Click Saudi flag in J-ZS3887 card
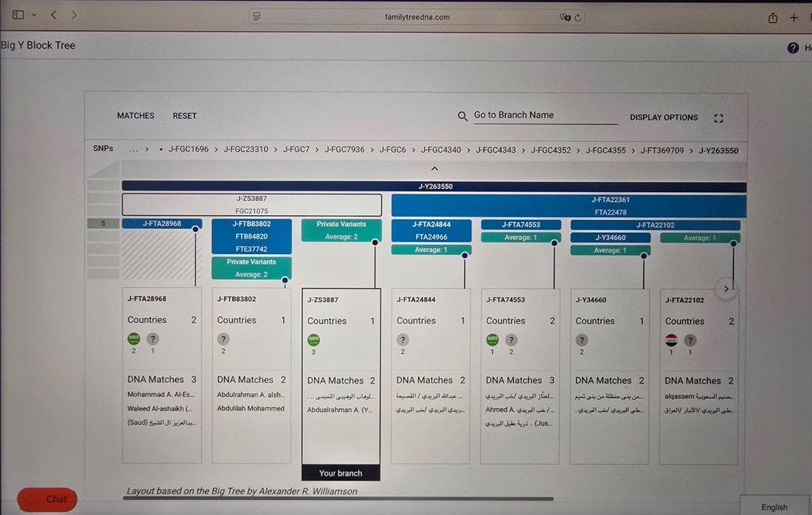 pos(313,340)
